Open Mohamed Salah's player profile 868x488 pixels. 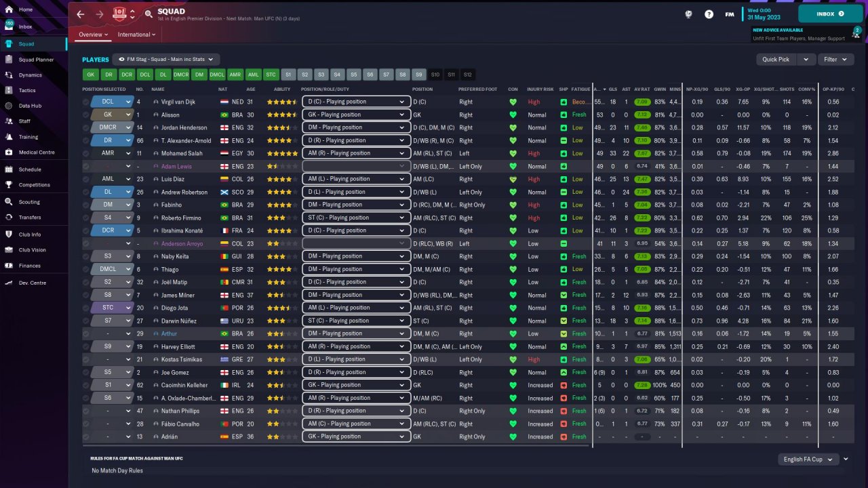180,153
